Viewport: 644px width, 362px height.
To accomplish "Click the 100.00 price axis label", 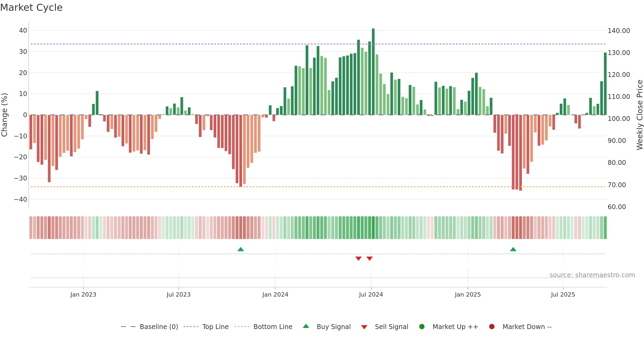I will pyautogui.click(x=619, y=119).
